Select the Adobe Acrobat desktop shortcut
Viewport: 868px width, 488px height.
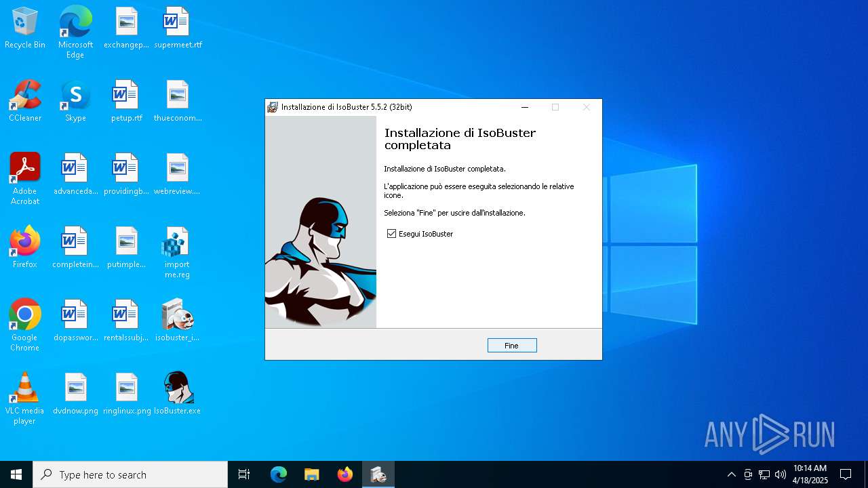tap(25, 179)
